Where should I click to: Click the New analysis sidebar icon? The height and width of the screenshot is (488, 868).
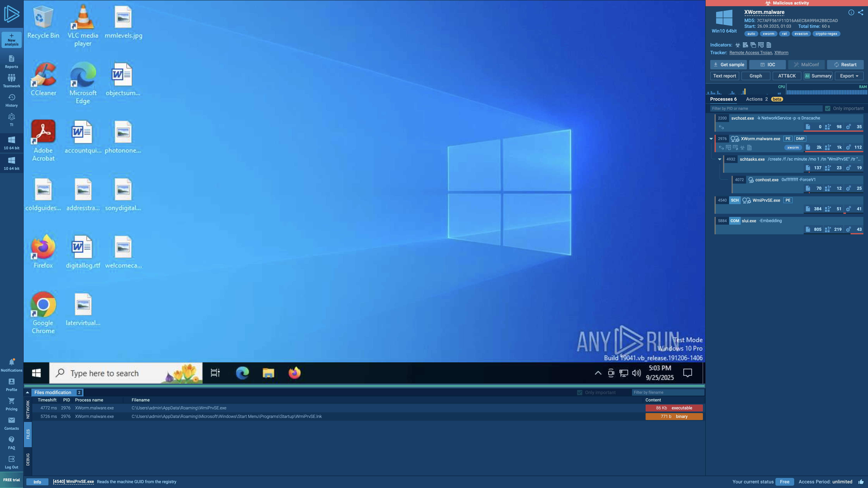(x=11, y=39)
